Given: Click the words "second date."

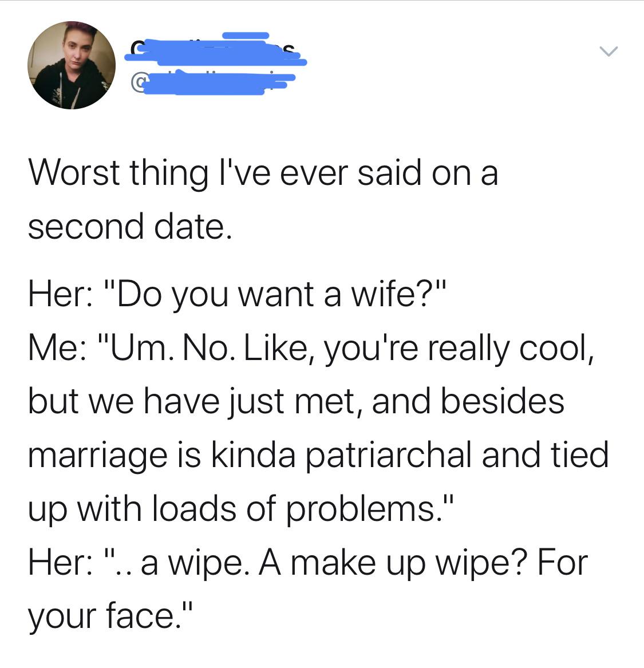Looking at the screenshot, I should [130, 227].
